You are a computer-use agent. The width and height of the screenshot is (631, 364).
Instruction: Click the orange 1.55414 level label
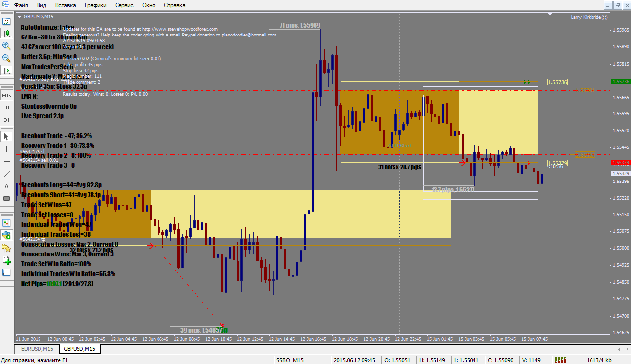[x=586, y=155]
